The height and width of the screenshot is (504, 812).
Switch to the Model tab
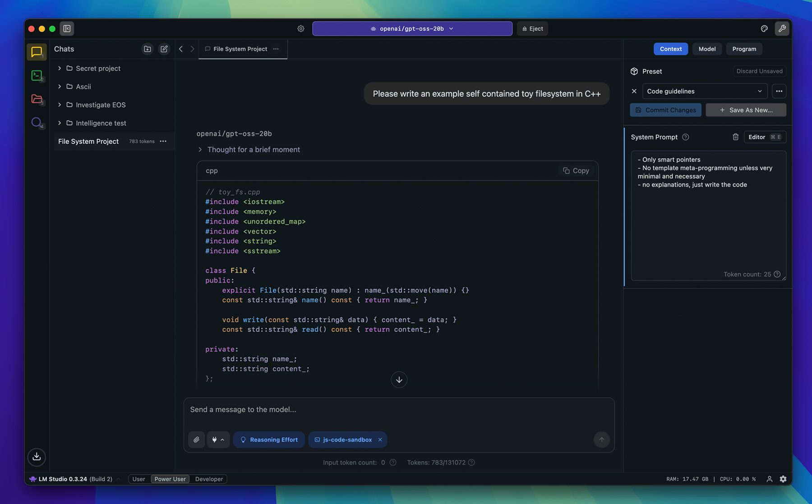[x=707, y=49]
